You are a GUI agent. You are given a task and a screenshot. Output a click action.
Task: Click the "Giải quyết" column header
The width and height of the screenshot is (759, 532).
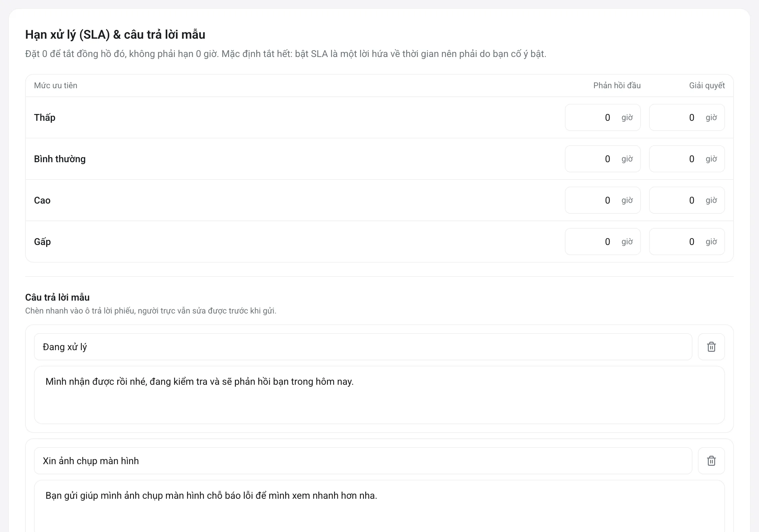707,85
